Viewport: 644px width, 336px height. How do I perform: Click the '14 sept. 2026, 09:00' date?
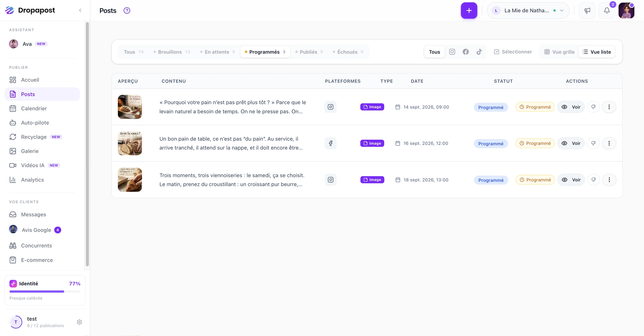click(426, 107)
